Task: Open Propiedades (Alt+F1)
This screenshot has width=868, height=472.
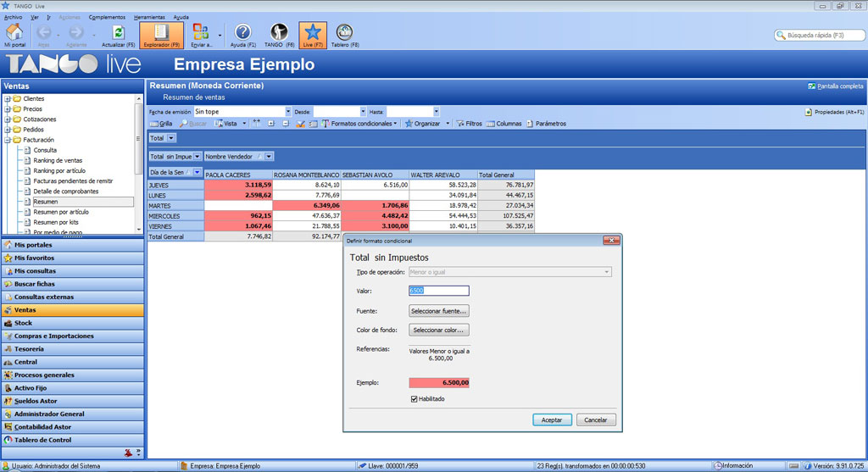Action: [834, 112]
